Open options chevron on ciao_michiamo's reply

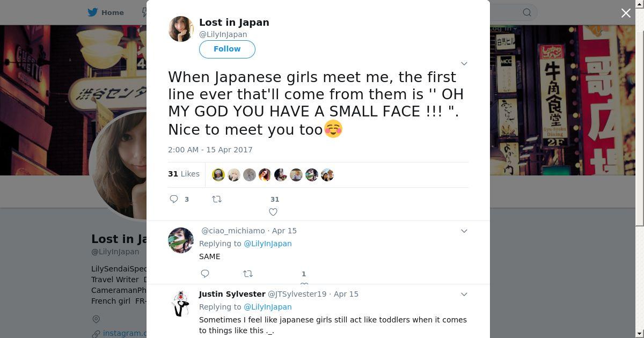click(x=464, y=231)
